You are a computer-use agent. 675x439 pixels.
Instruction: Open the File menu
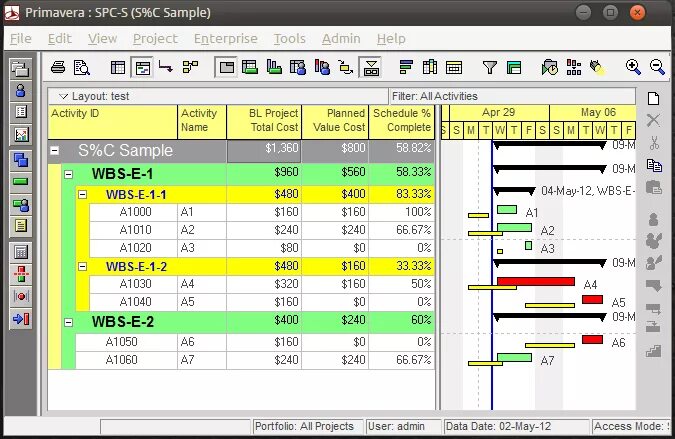coord(21,39)
